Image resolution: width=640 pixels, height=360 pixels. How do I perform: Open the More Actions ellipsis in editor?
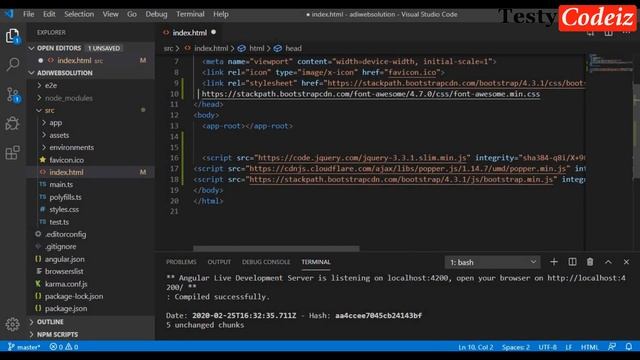click(627, 33)
